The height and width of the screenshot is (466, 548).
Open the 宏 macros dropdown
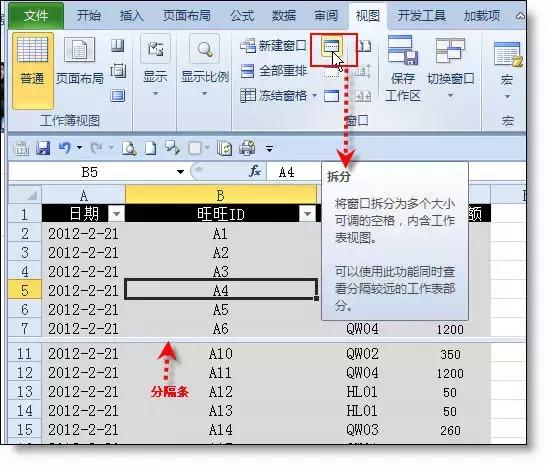click(507, 70)
